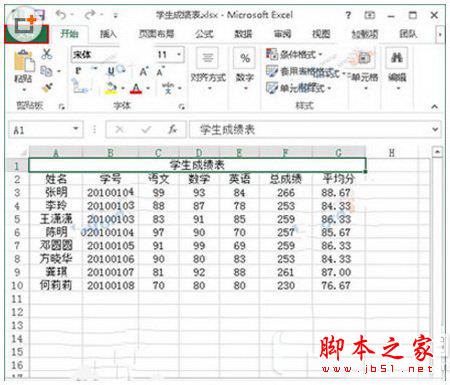Open the Cells group button
The image size is (450, 385).
point(365,69)
